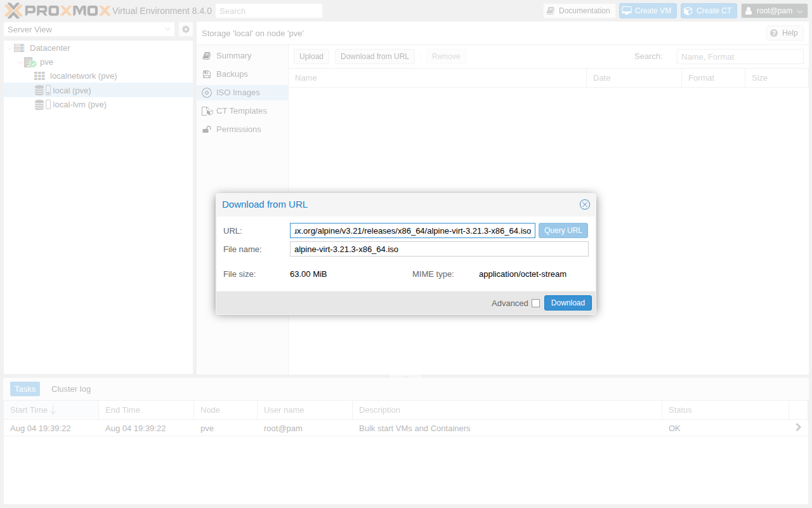This screenshot has width=812, height=508.
Task: Click the 63.00 MiB file size value
Action: [x=308, y=274]
